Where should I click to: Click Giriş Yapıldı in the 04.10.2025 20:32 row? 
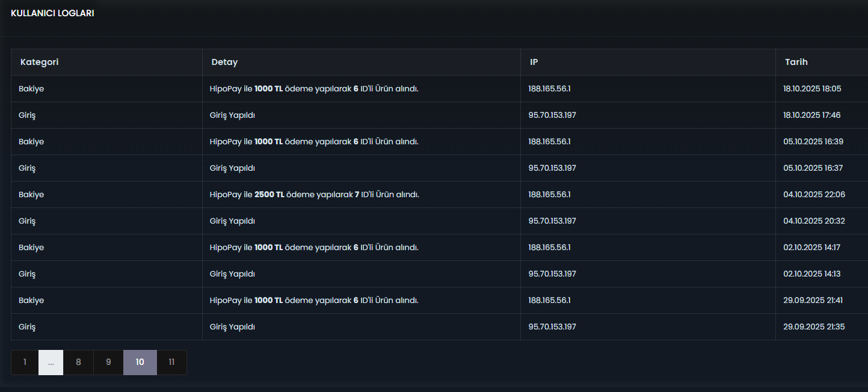pyautogui.click(x=232, y=221)
